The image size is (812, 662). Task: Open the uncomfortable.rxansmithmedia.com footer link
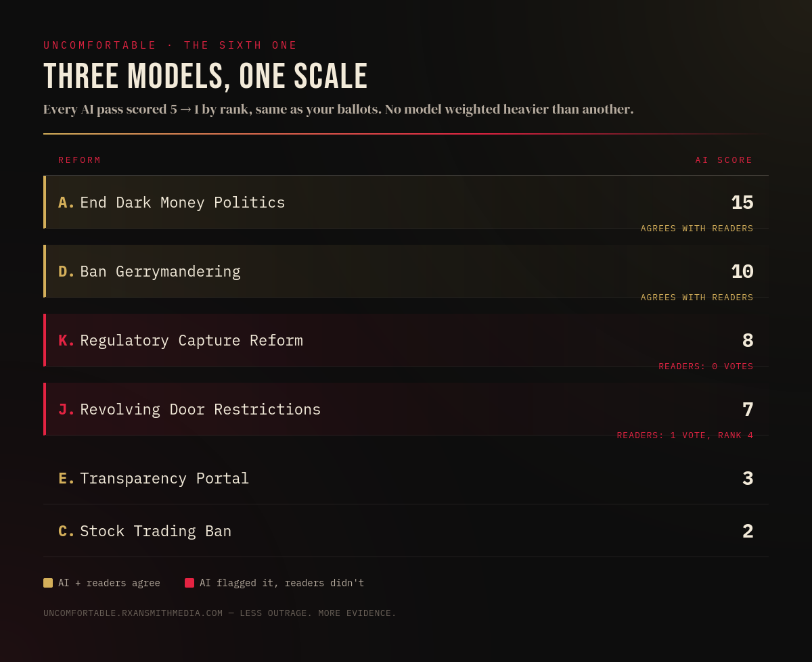coord(133,613)
